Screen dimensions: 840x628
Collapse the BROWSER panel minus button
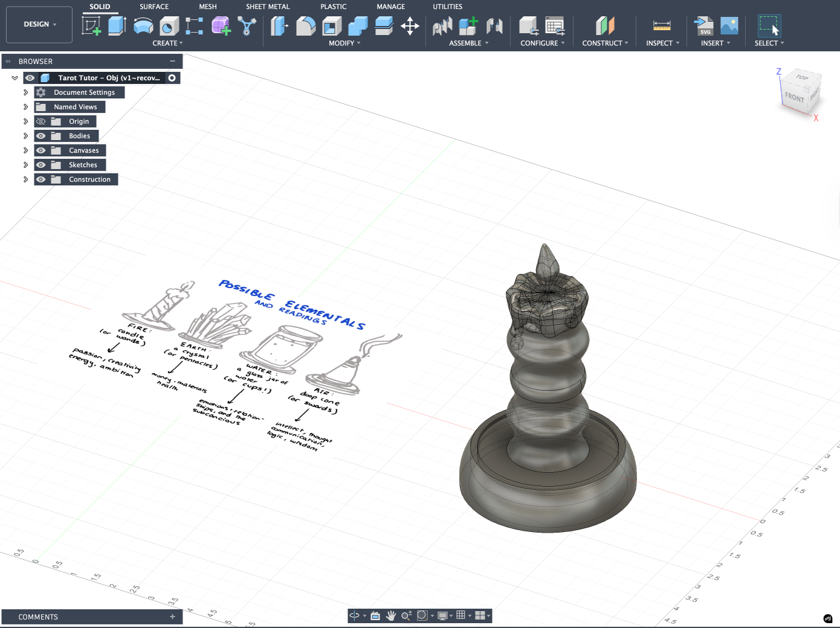point(172,61)
